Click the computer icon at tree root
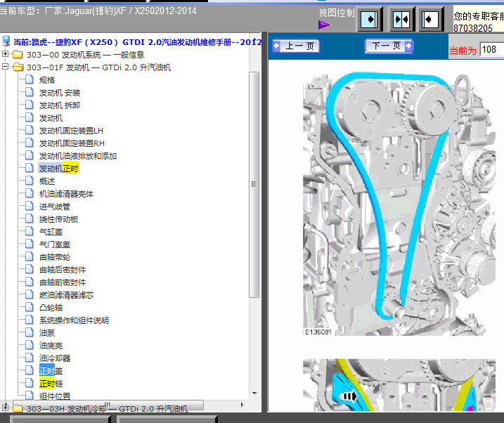Viewport: 504px width, 423px height. tap(6, 41)
